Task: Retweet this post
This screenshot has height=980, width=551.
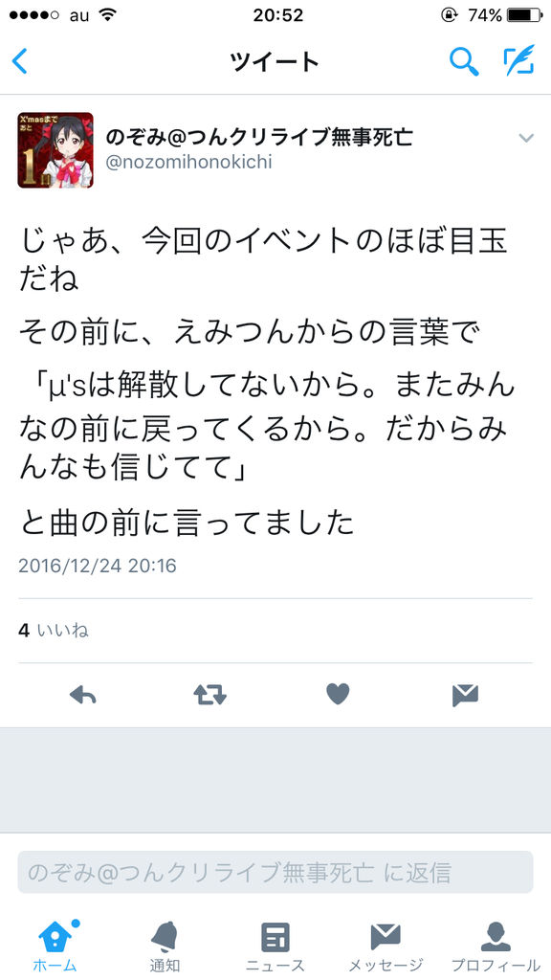Action: (x=209, y=695)
